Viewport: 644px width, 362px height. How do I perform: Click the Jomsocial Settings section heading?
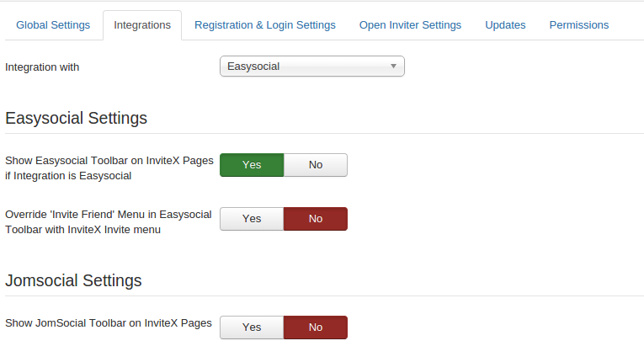73,280
